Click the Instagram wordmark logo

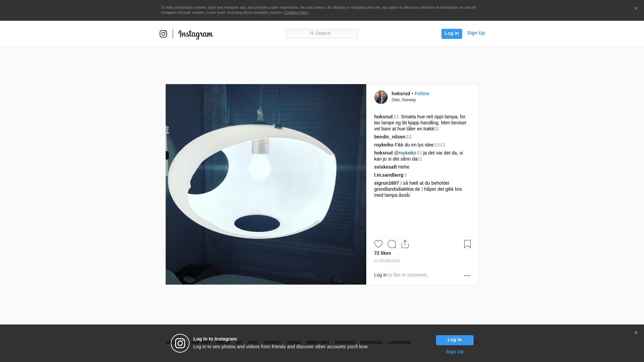196,34
